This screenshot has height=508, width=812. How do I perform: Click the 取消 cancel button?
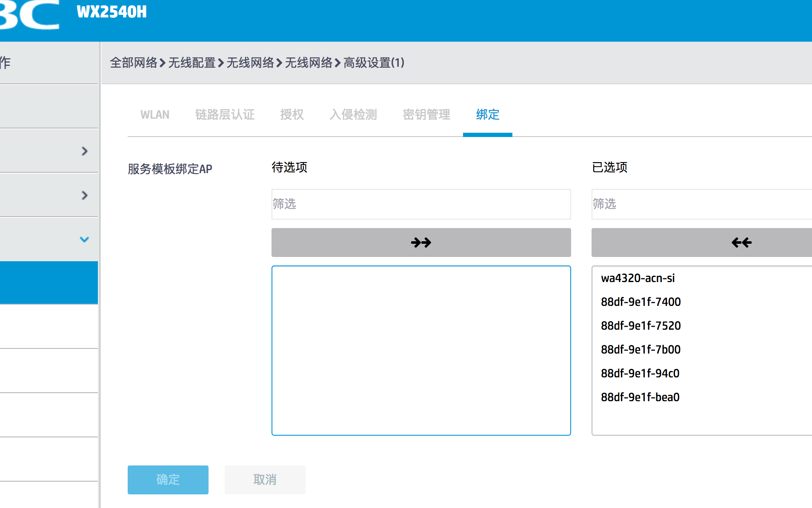click(x=265, y=479)
